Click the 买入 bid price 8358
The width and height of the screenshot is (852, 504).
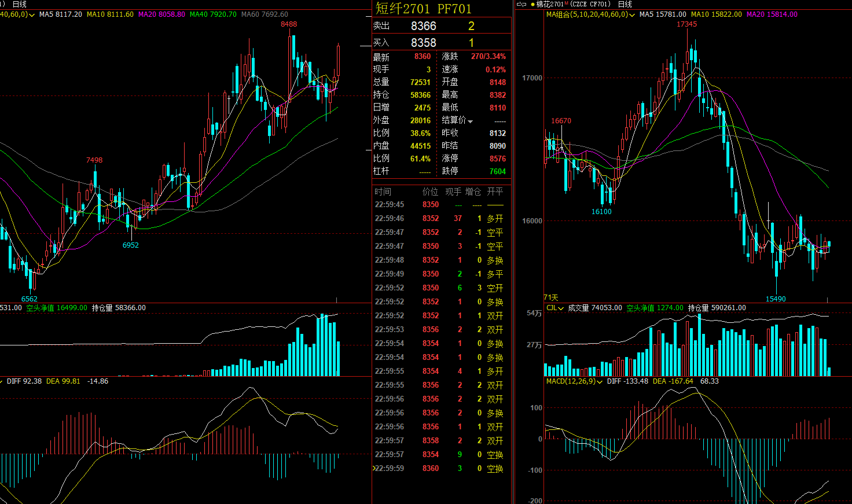tap(424, 43)
